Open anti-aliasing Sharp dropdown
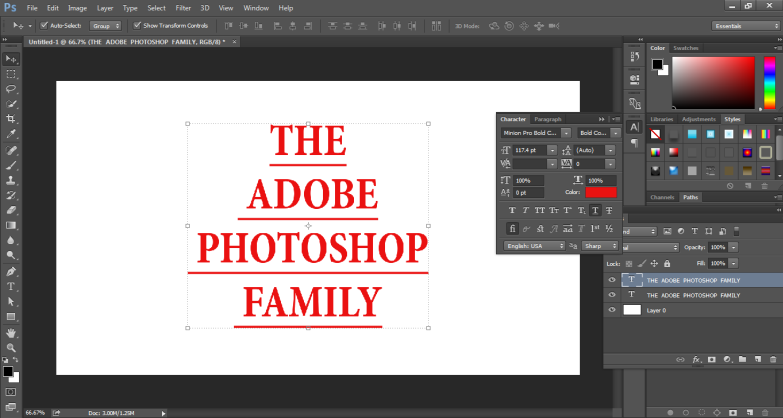 coord(601,246)
